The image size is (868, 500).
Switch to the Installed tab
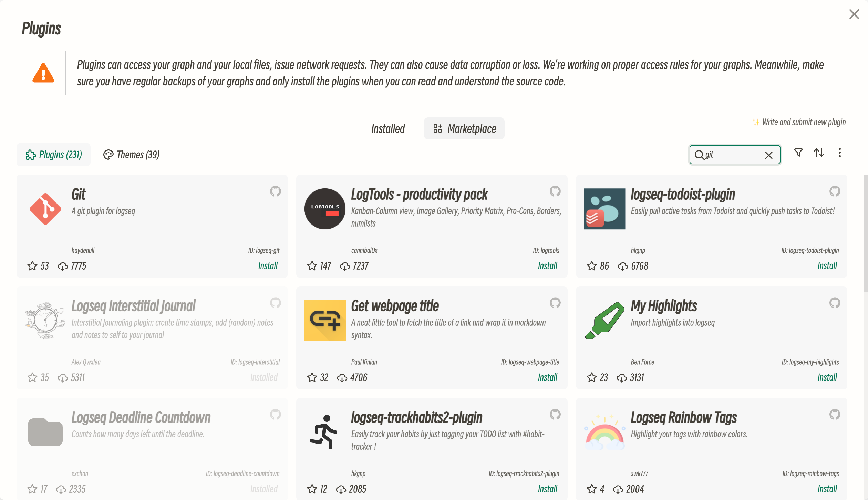pyautogui.click(x=388, y=128)
